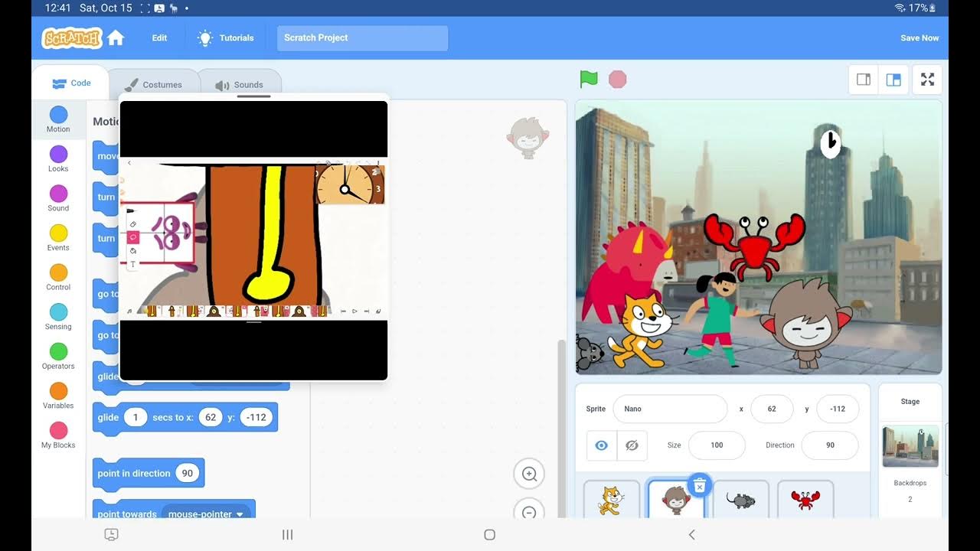Select the Stage backdrop thumbnail
This screenshot has width=980, height=551.
[x=910, y=446]
